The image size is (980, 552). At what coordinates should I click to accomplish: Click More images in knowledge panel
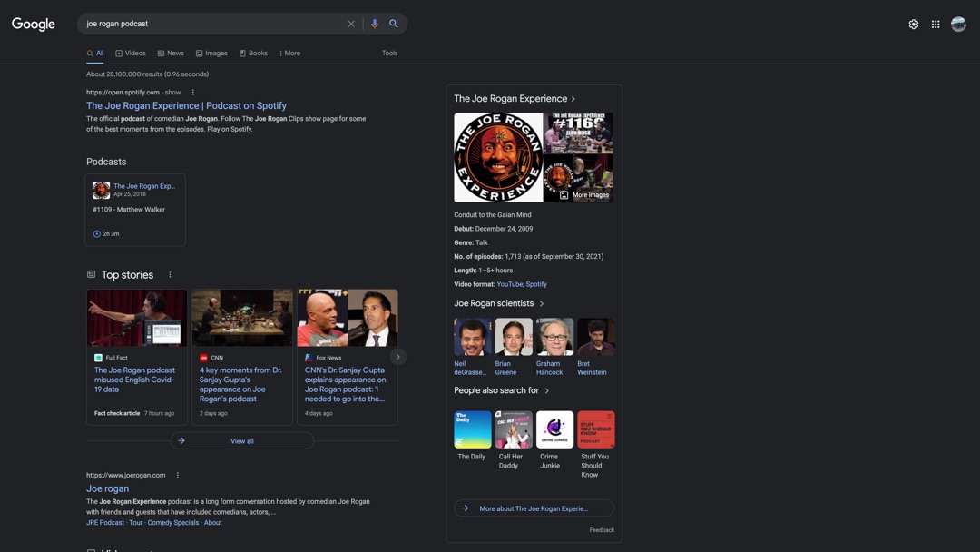point(585,195)
